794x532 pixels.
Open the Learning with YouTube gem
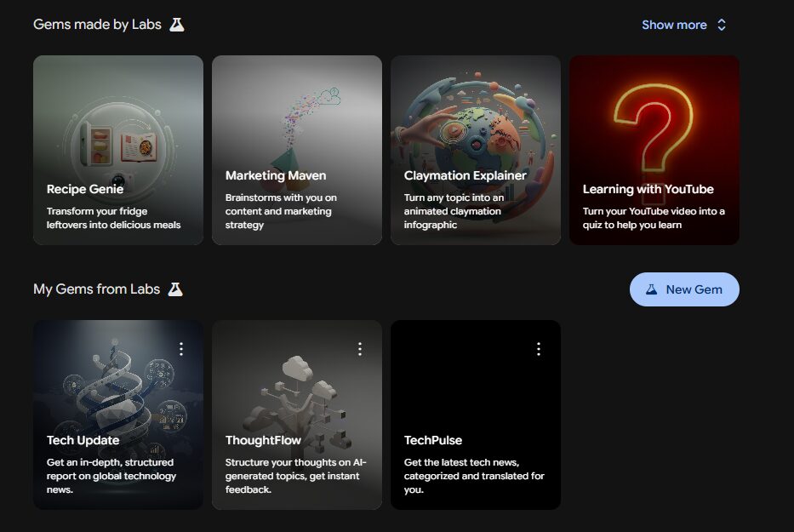pos(654,150)
